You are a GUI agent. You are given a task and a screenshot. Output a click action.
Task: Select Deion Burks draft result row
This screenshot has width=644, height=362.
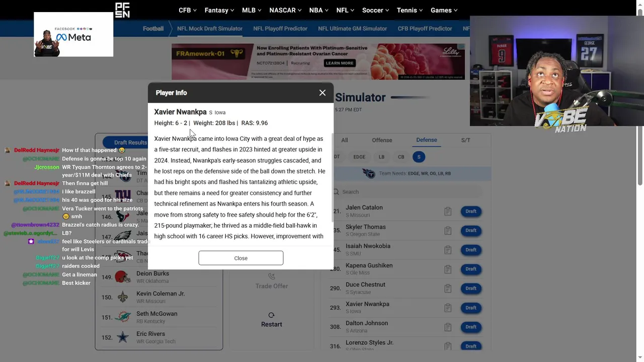[159, 277]
